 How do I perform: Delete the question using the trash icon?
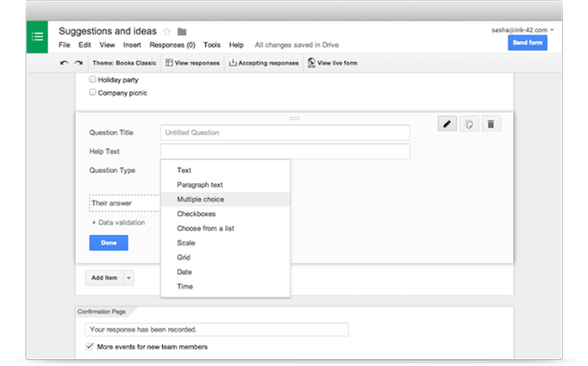491,124
